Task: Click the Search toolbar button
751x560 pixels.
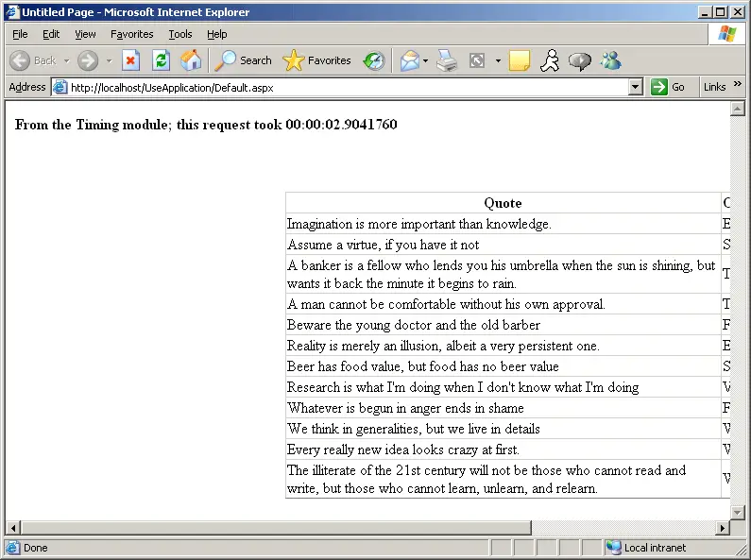Action: (244, 60)
